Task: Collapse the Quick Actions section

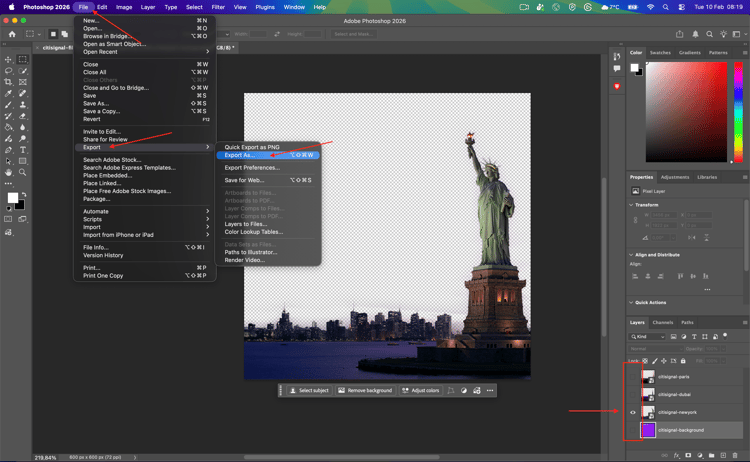Action: (x=632, y=302)
